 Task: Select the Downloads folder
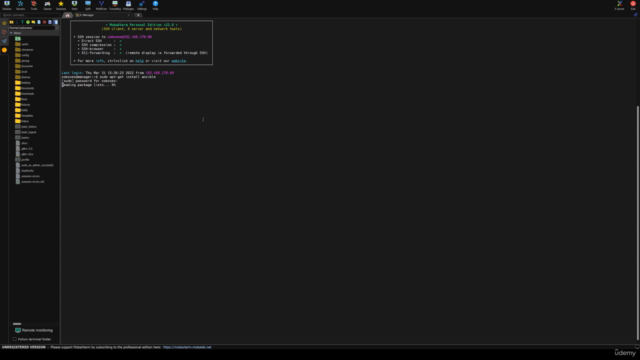[x=24, y=94]
